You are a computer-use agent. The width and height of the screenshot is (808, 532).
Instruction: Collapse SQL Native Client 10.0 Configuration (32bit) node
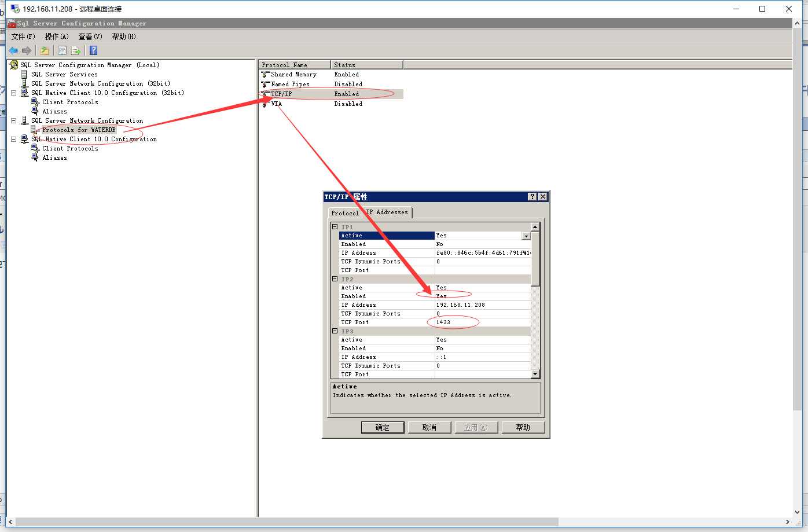(x=14, y=93)
